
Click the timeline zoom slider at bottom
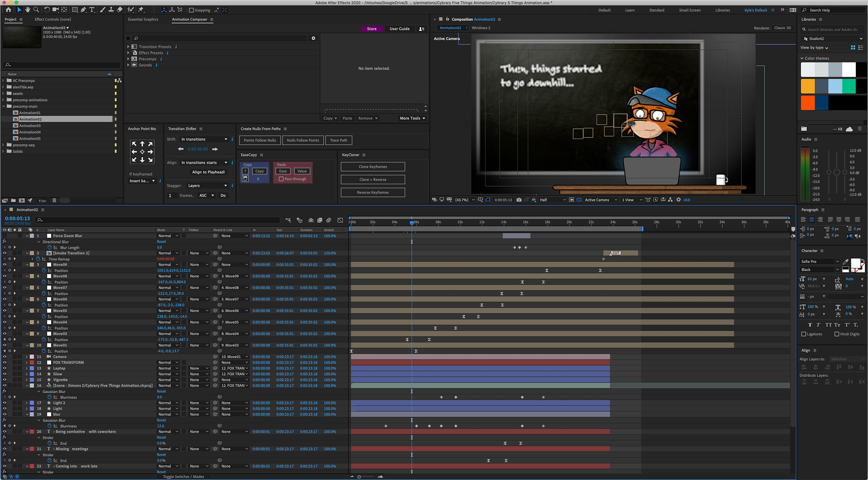(x=359, y=477)
